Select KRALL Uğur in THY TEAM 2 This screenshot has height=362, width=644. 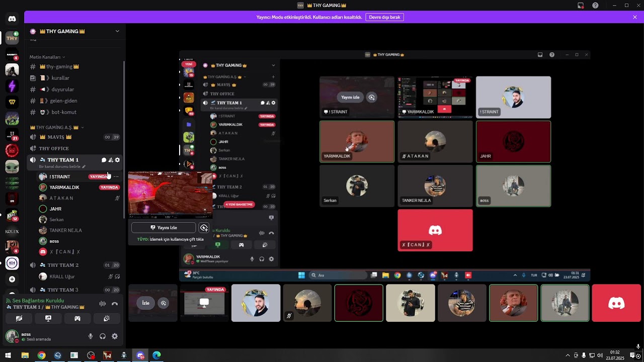click(x=79, y=277)
